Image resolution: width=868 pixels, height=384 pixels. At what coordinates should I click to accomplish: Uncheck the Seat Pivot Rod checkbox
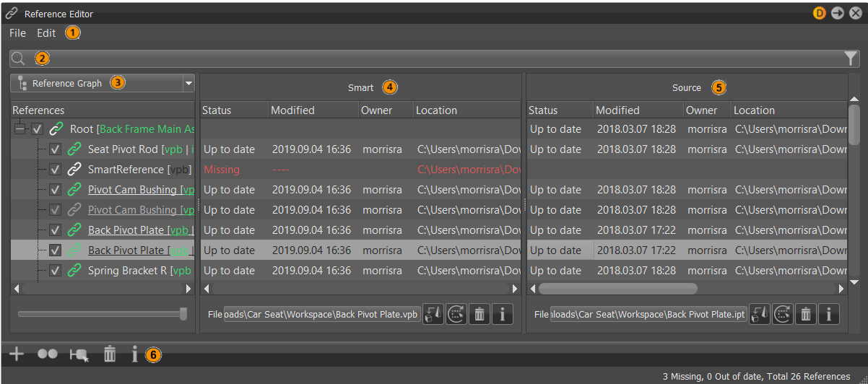pos(55,149)
